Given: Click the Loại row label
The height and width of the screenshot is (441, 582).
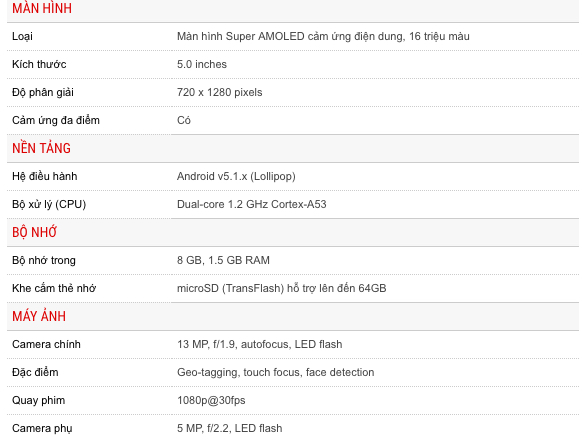Looking at the screenshot, I should pyautogui.click(x=22, y=36).
